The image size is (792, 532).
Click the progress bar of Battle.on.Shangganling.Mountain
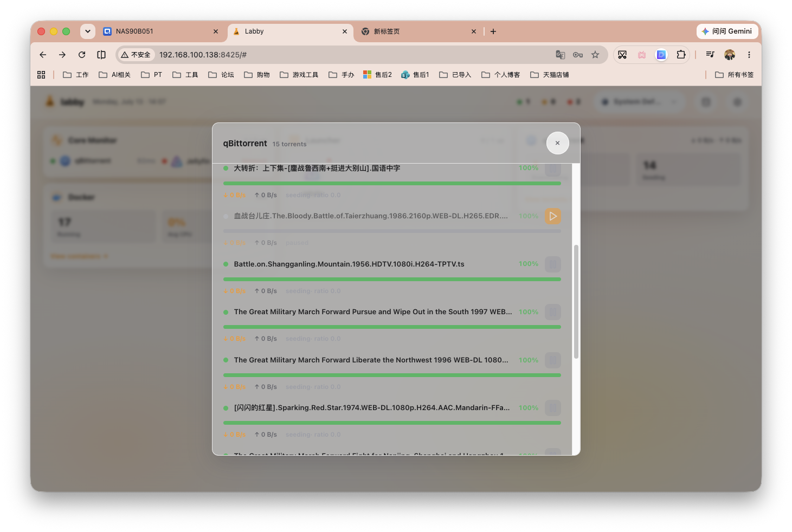(392, 280)
